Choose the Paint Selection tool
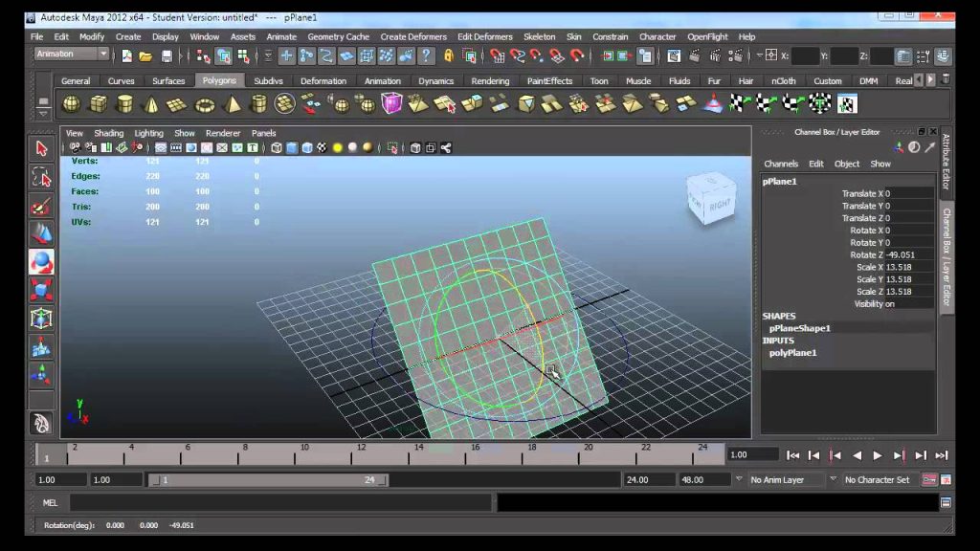Viewport: 980px width, 551px height. 41,207
